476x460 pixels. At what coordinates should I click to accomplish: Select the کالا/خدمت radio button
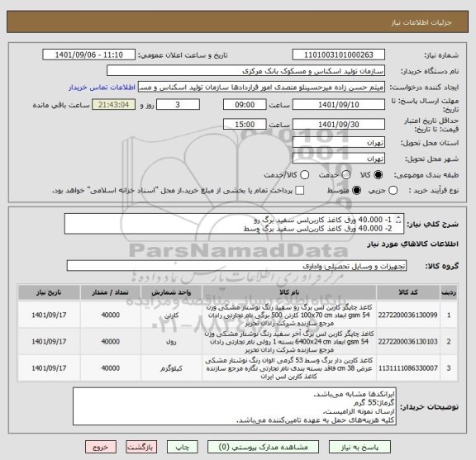pyautogui.click(x=304, y=175)
